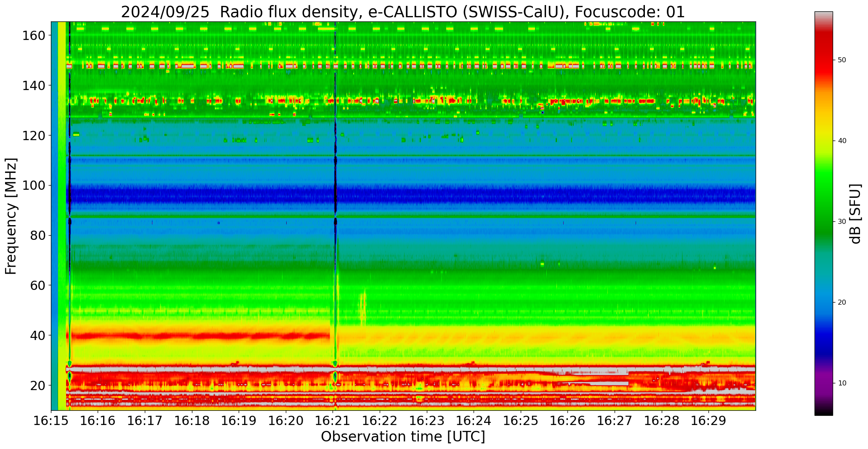This screenshot has width=868, height=449.
Task: Click the 16:19 time tick label
Action: point(239,421)
